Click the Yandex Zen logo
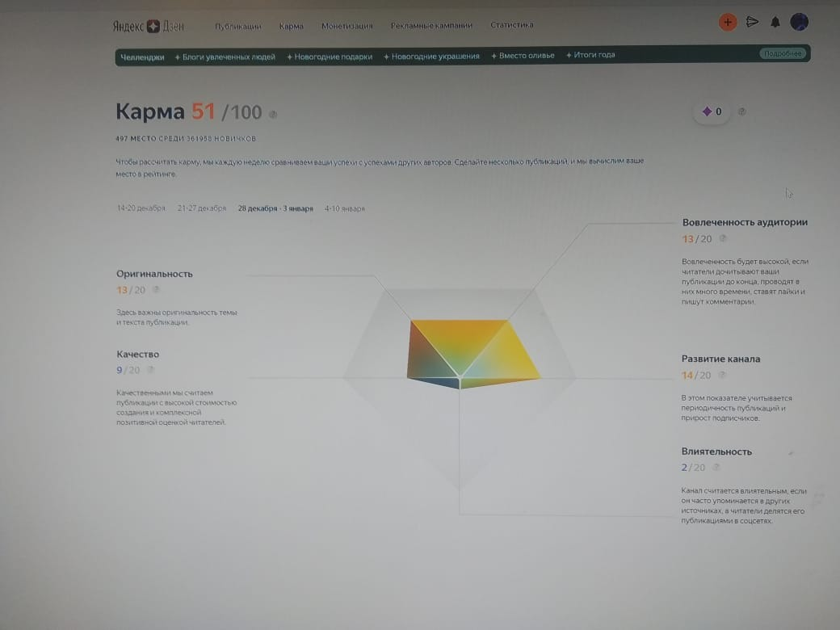The width and height of the screenshot is (840, 630). point(148,26)
